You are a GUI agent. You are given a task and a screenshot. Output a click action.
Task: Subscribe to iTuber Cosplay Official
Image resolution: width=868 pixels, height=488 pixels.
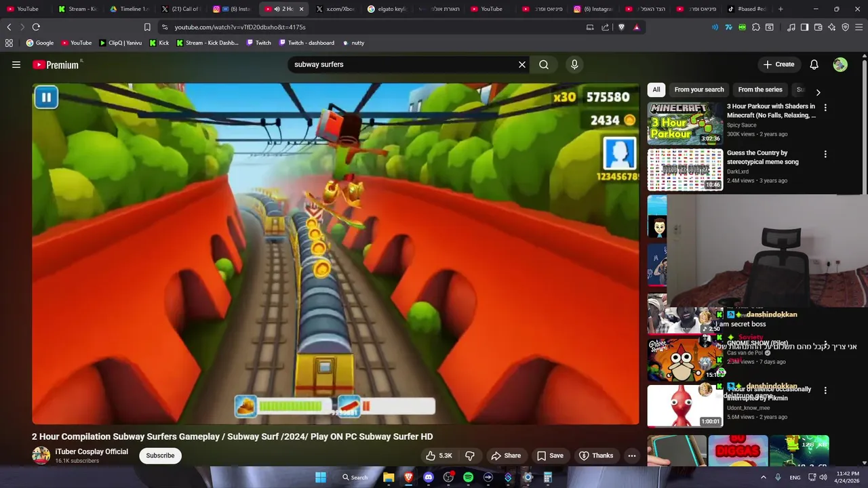161,455
